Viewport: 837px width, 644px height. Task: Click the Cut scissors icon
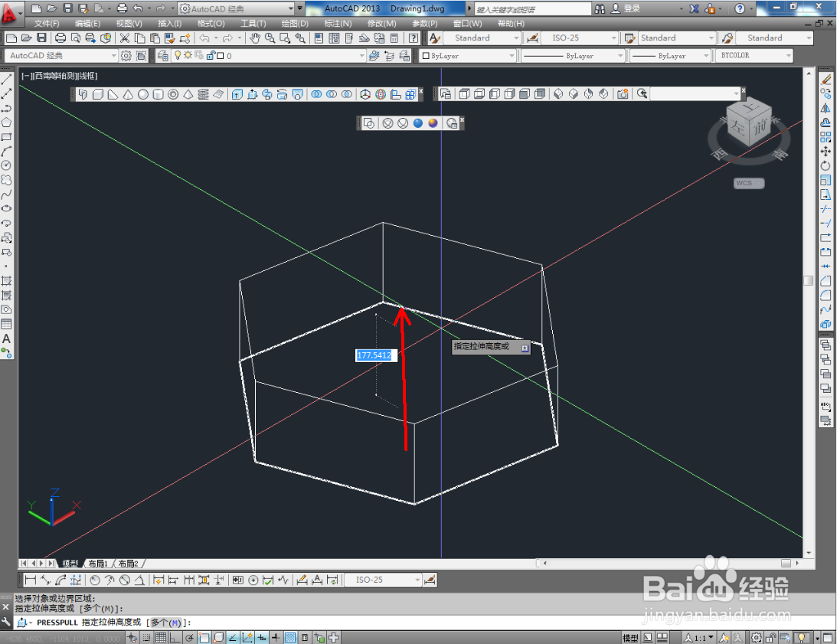click(124, 38)
